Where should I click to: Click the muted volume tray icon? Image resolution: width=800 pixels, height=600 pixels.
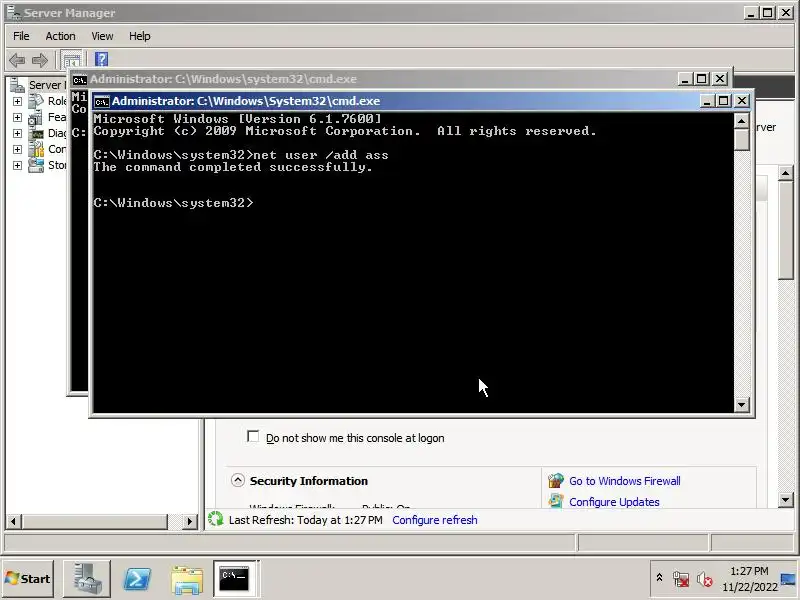click(704, 579)
